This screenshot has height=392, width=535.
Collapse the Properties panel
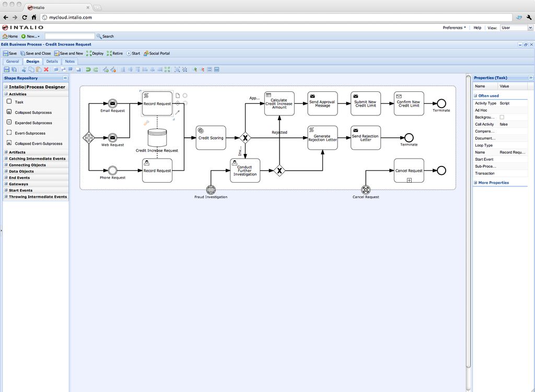coord(531,78)
